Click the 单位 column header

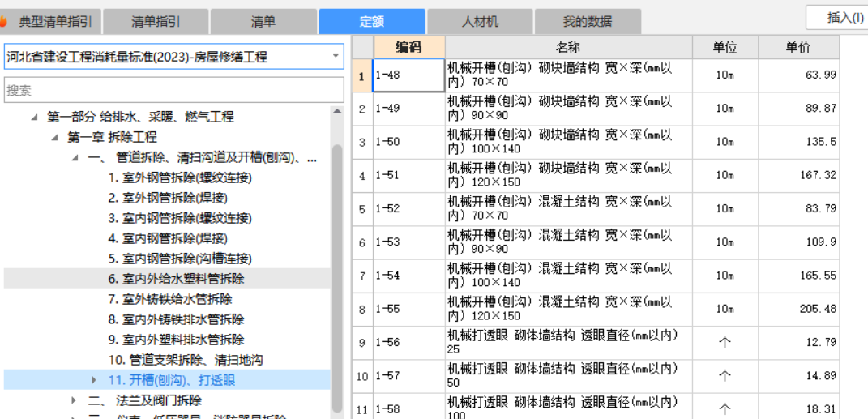pyautogui.click(x=725, y=48)
